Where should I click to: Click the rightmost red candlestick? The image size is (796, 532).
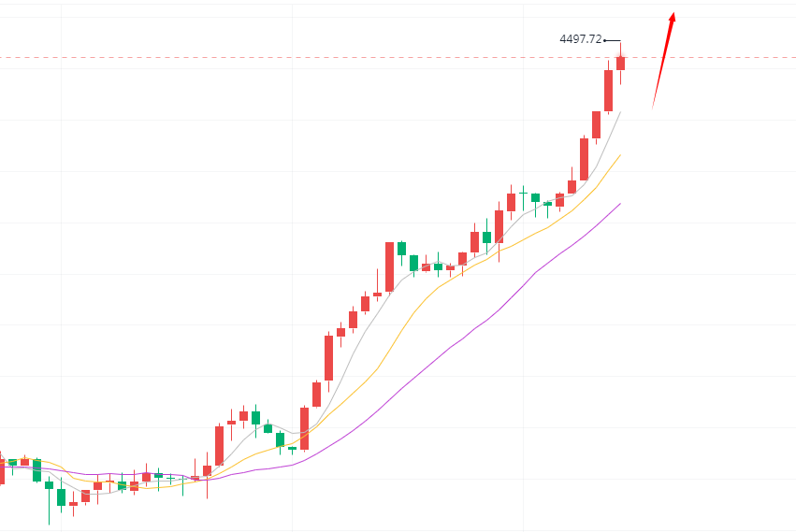pos(620,63)
